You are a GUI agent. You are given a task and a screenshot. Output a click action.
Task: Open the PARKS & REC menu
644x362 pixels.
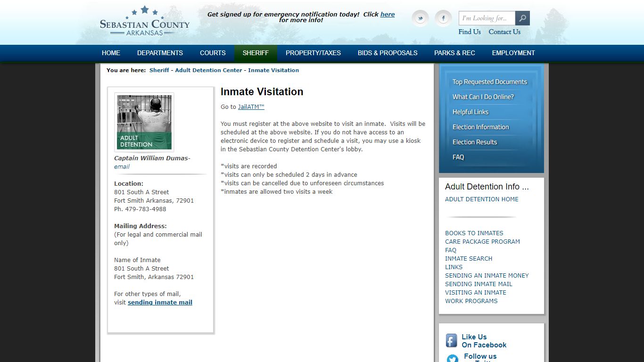[454, 53]
